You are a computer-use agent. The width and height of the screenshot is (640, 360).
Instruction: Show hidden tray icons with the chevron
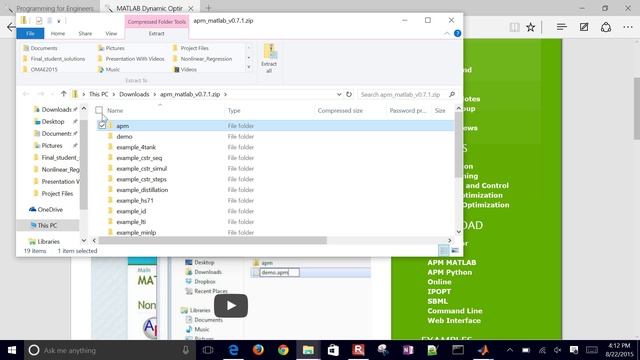click(x=510, y=350)
